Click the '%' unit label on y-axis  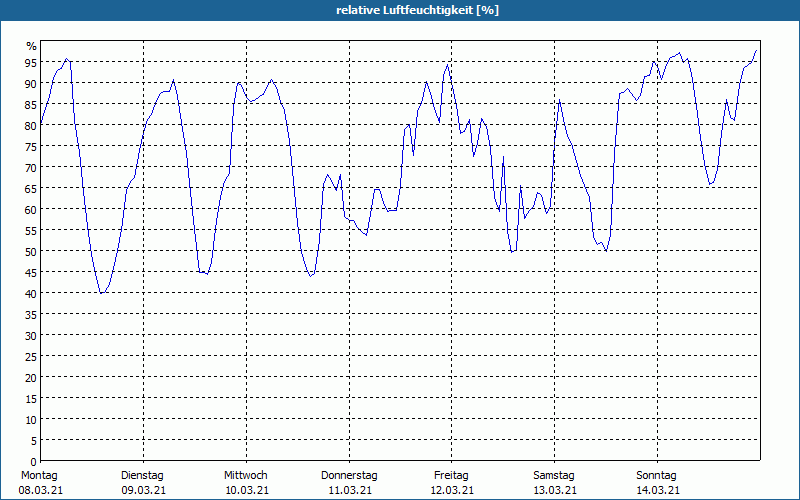[x=32, y=46]
